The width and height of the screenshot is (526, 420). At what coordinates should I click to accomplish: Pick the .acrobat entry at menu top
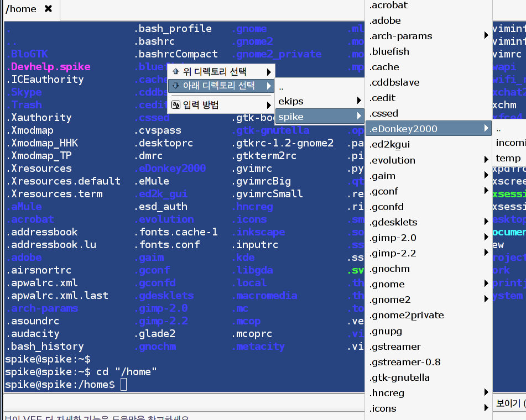pyautogui.click(x=388, y=5)
